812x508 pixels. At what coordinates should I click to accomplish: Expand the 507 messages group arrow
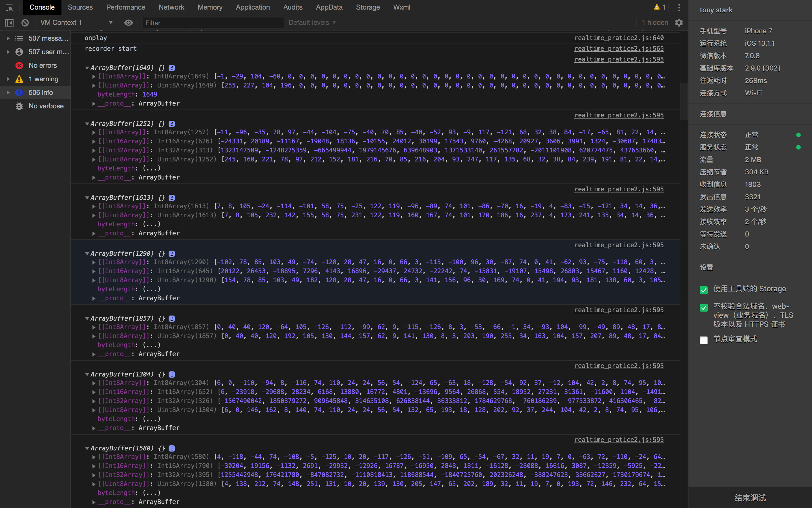click(8, 38)
